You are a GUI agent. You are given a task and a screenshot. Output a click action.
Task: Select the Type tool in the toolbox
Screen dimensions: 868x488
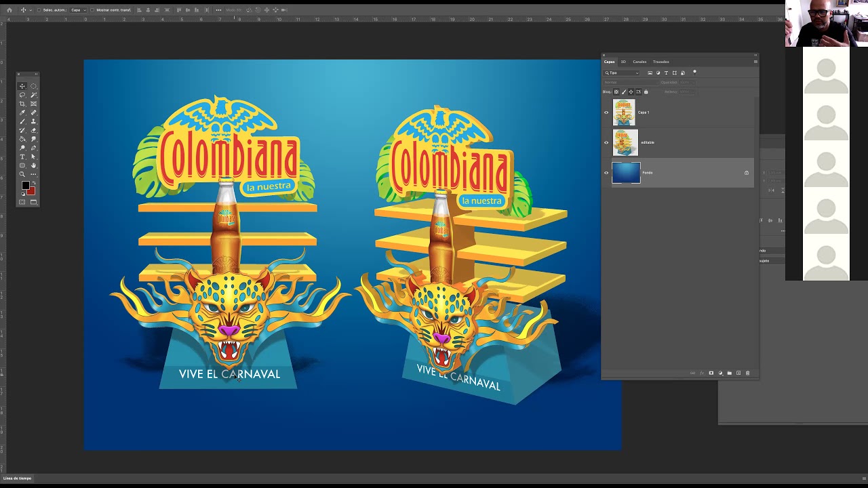tap(22, 157)
